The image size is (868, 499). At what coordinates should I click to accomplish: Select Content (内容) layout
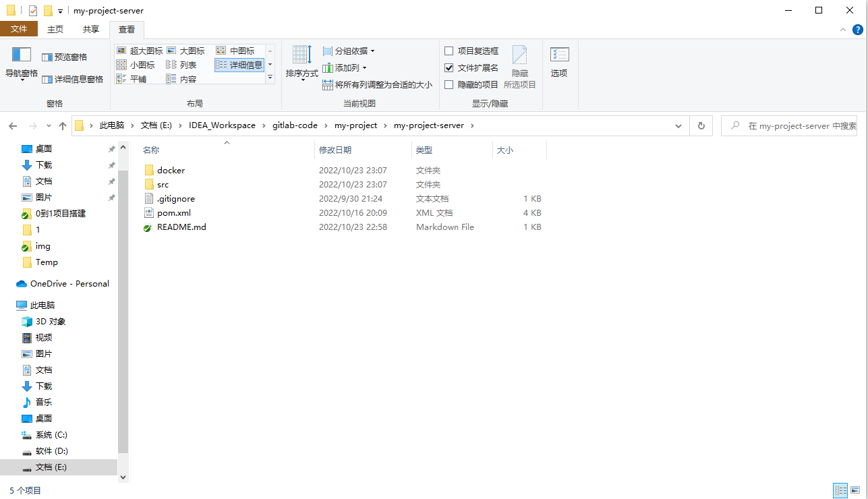pyautogui.click(x=181, y=79)
